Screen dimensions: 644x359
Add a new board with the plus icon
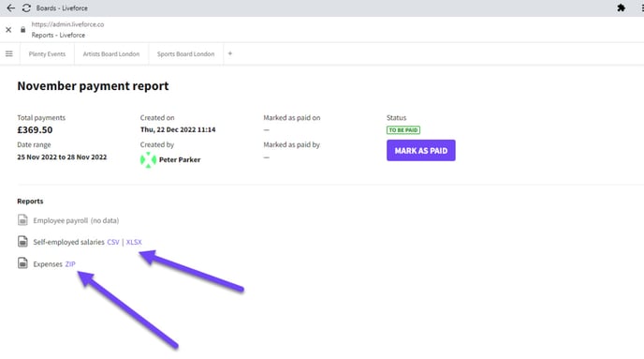(x=230, y=53)
